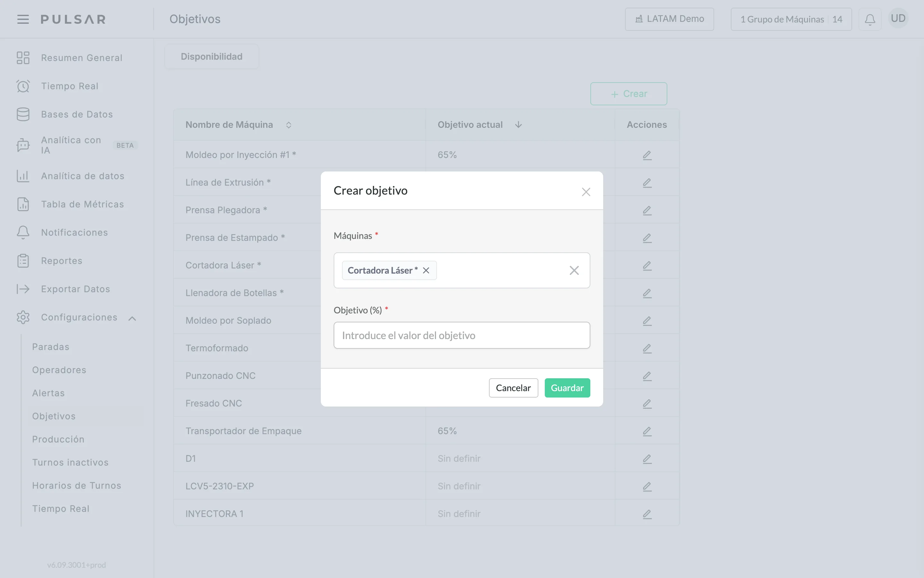Viewport: 924px width, 578px height.
Task: Edit objective for Moldeo por Inyección #1
Action: pos(647,155)
